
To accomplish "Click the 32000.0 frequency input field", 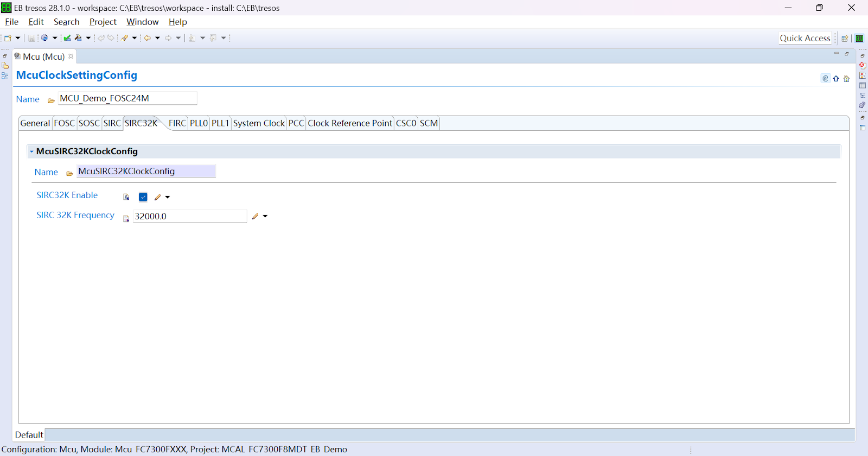I will (x=190, y=216).
